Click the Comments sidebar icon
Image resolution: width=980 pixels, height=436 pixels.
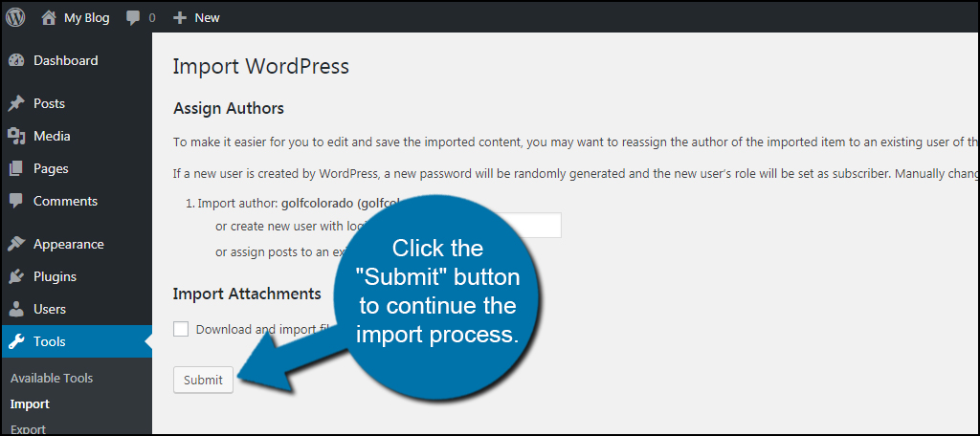coord(15,201)
